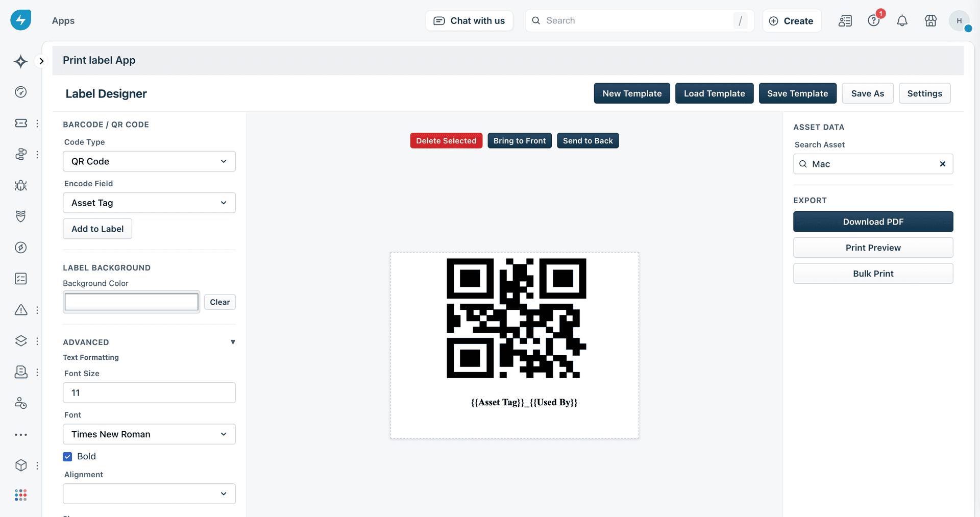Click Save As button

pyautogui.click(x=868, y=93)
